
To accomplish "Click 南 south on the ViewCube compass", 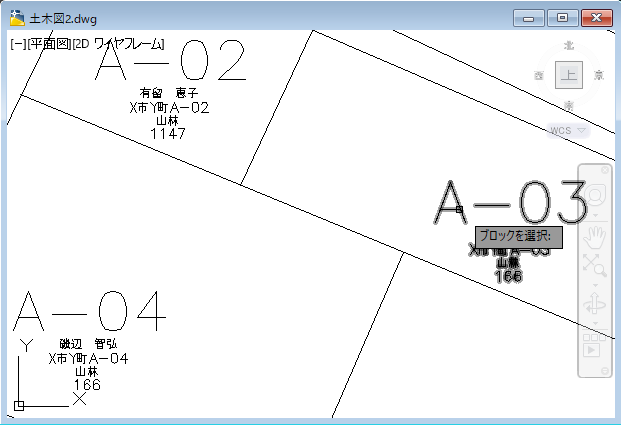I will point(569,105).
